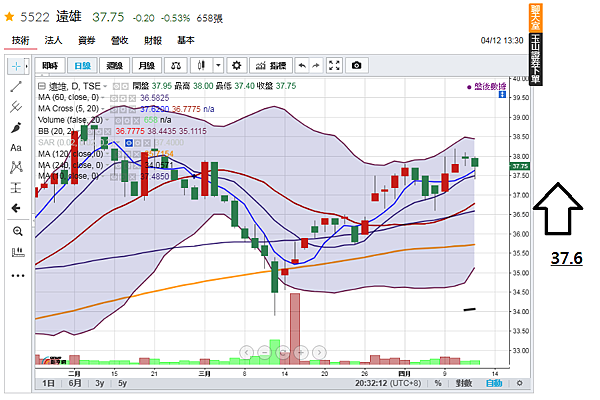Click the candlestick chart style icon
This screenshot has height=400, width=600.
coord(201,65)
